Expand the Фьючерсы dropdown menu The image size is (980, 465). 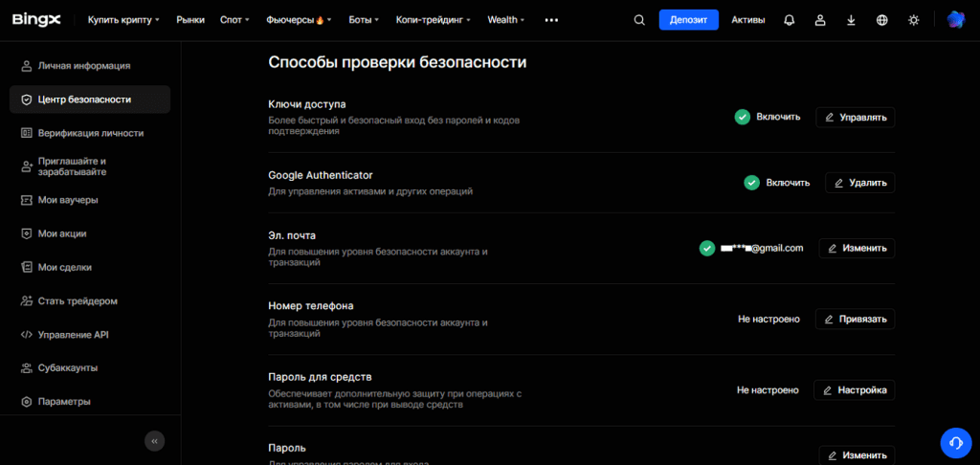299,20
